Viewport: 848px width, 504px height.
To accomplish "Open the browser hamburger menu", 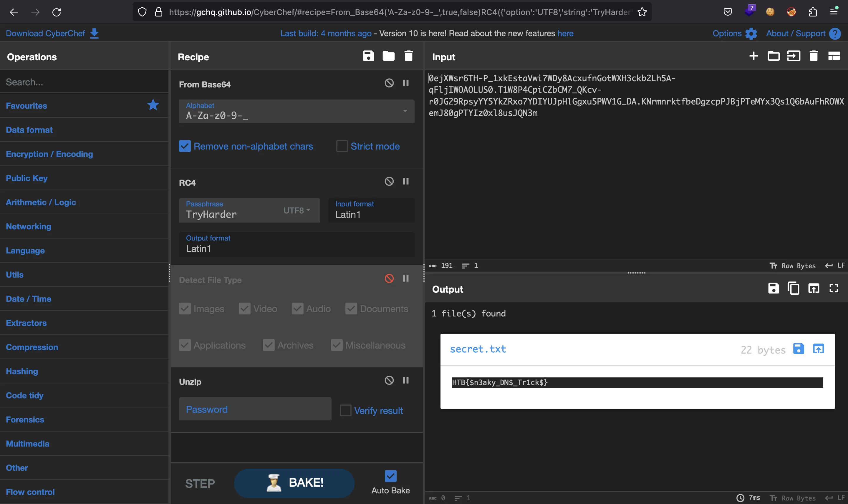I will pyautogui.click(x=834, y=12).
